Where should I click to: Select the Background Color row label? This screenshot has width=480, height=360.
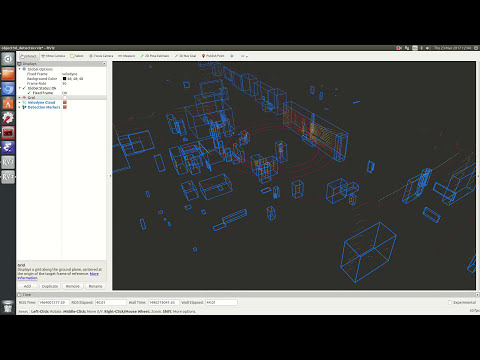click(42, 79)
